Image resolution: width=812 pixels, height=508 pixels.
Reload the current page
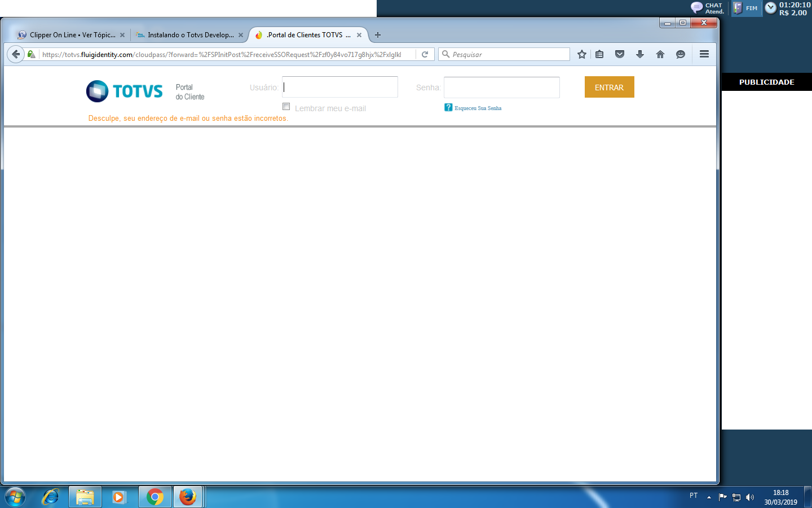[425, 54]
